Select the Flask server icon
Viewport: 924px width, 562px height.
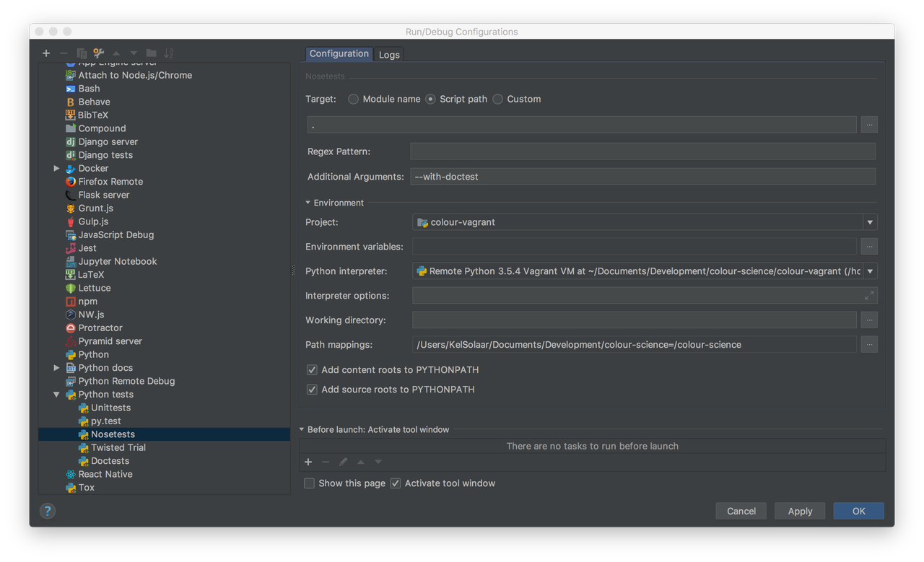click(x=70, y=195)
